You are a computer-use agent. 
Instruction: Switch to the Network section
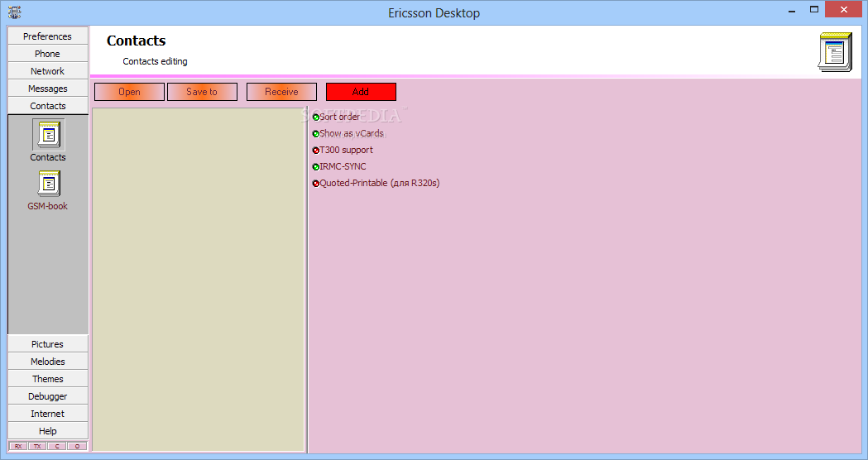[x=48, y=71]
